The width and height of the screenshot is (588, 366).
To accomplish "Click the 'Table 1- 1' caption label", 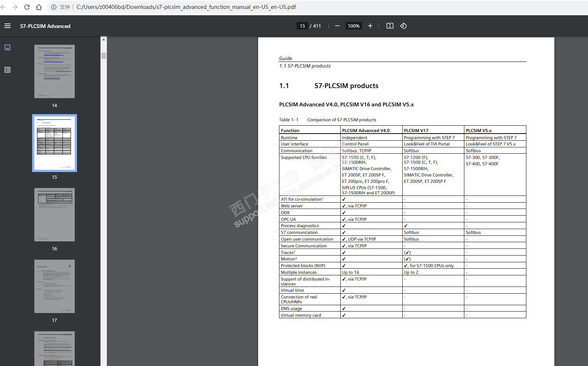I will click(289, 120).
